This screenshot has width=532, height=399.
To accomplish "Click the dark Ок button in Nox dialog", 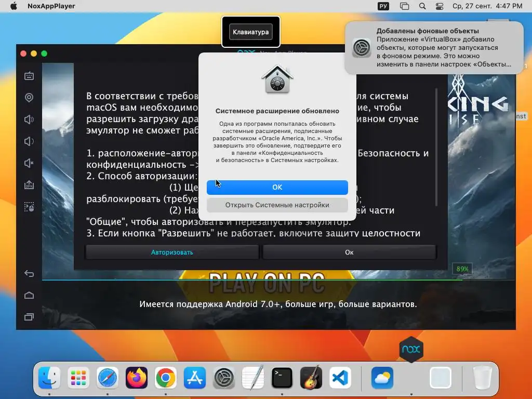I will (x=349, y=252).
